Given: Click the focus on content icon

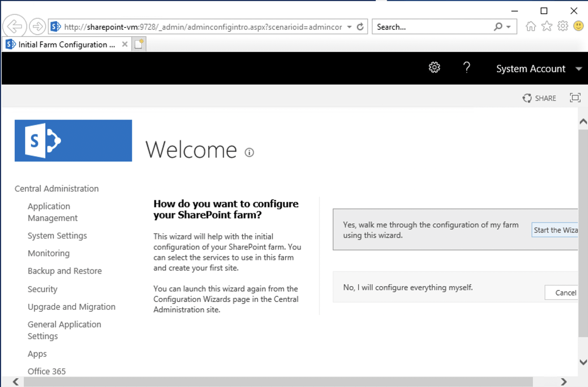Looking at the screenshot, I should pos(575,98).
